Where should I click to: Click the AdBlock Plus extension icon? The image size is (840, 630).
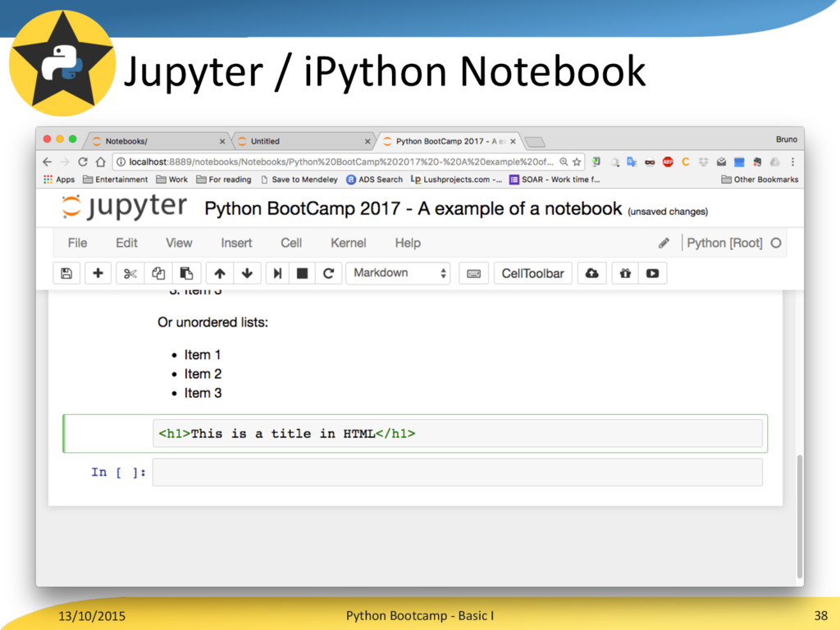tap(668, 162)
